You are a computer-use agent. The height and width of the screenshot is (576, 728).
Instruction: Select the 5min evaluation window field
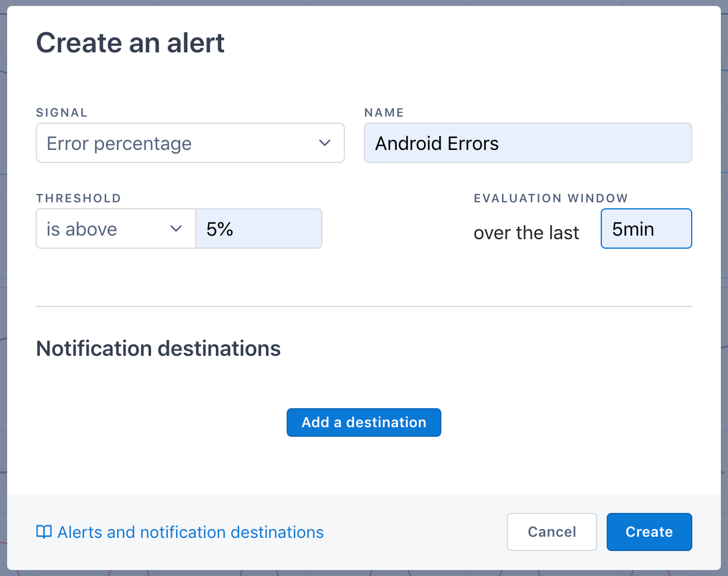[646, 229]
